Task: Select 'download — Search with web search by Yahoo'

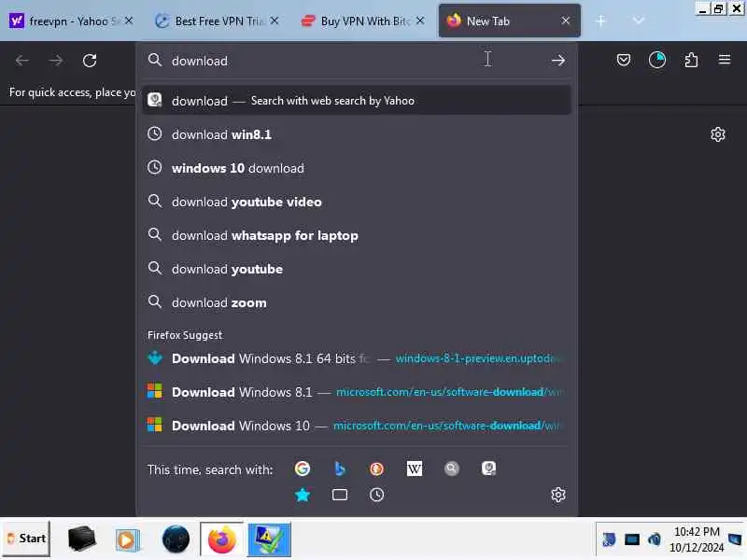Action: pyautogui.click(x=357, y=101)
